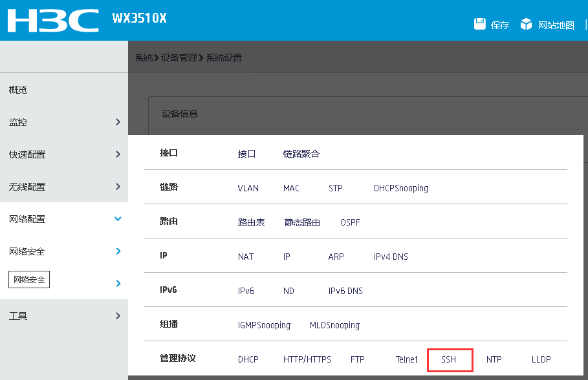The image size is (588, 380).
Task: Open the 静态路由 link
Action: click(x=302, y=222)
